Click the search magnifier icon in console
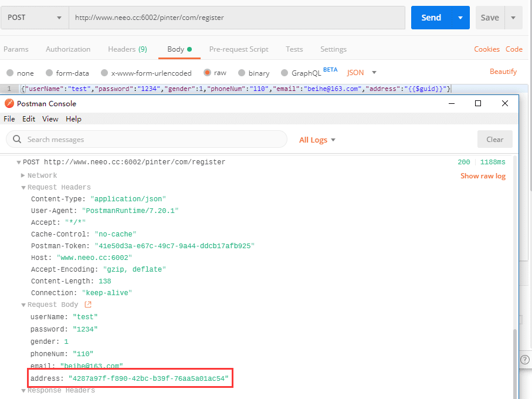Image resolution: width=532 pixels, height=399 pixels. (x=17, y=139)
